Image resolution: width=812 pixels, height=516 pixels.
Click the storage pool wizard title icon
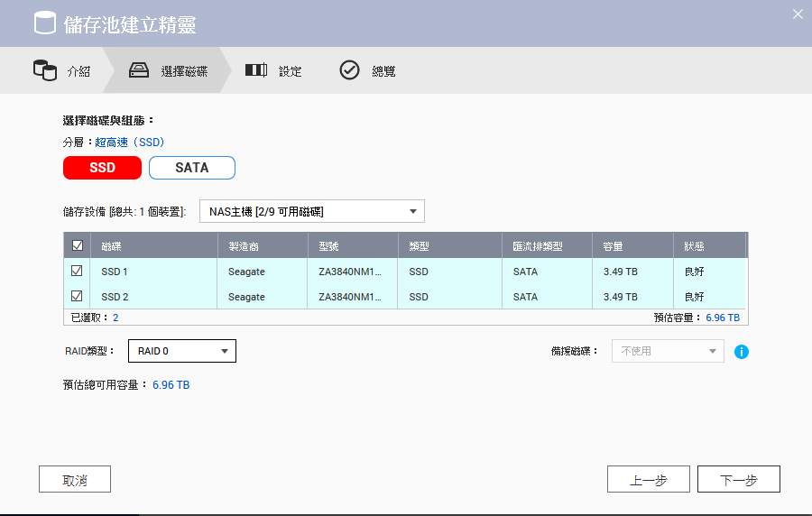(x=44, y=23)
